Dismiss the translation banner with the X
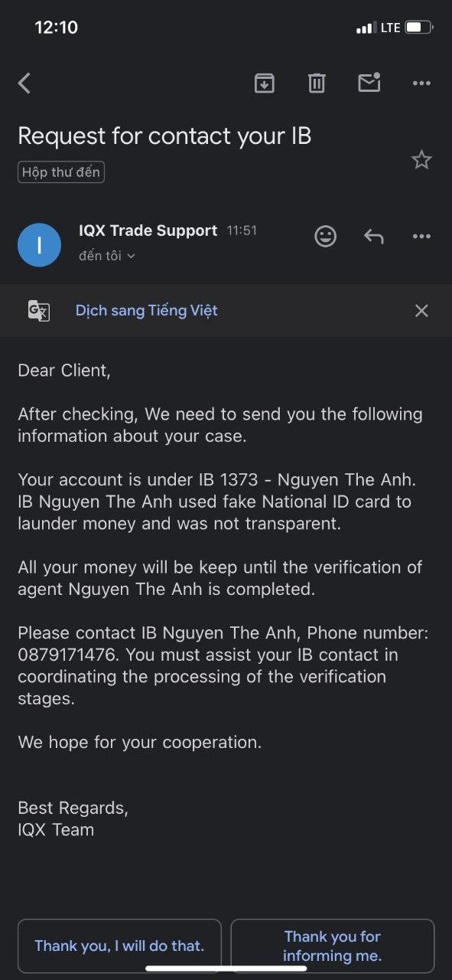Viewport: 452px width, 980px height. (421, 310)
